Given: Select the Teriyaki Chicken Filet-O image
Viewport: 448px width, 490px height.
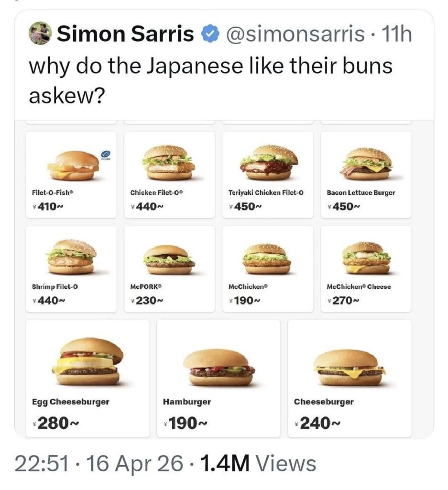Looking at the screenshot, I should pos(268,163).
